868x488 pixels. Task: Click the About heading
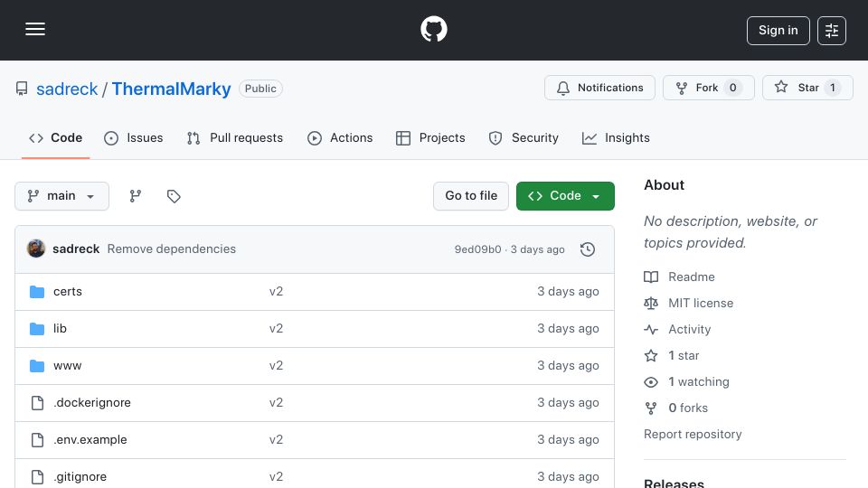click(x=664, y=185)
